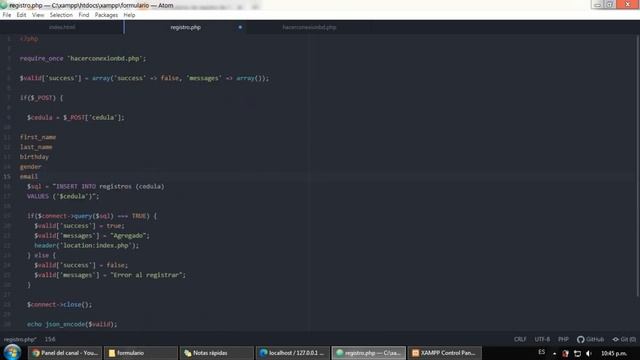Change the PHP grammar selector

[563, 339]
